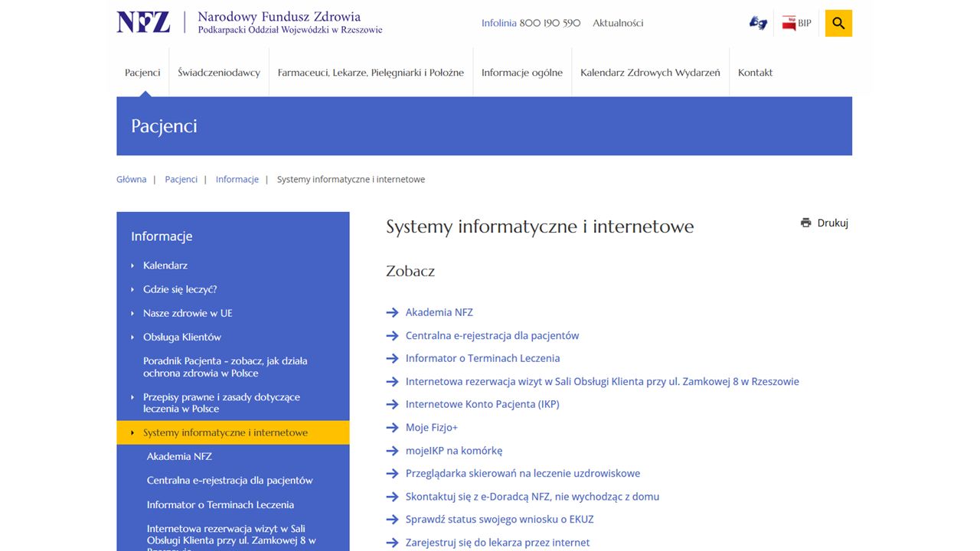Click the arrow icon beside Akademia NFZ

coord(392,312)
